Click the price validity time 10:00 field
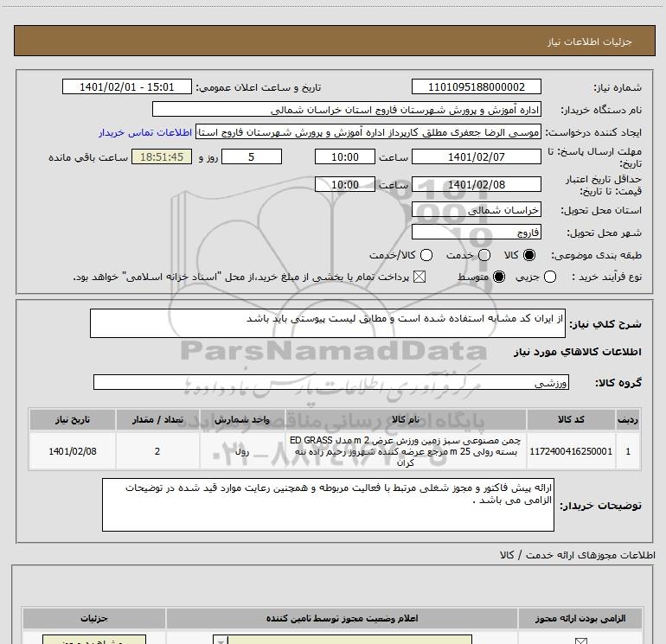The height and width of the screenshot is (644, 666). [x=345, y=184]
